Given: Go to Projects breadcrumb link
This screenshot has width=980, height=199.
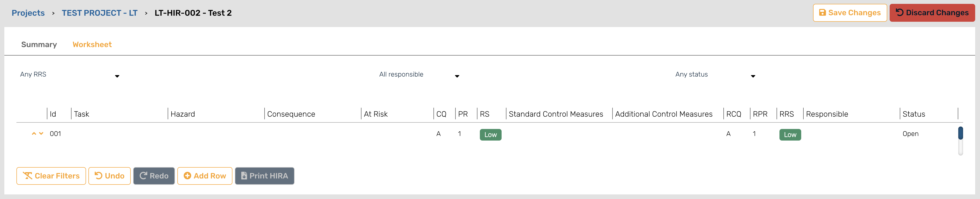Looking at the screenshot, I should coord(28,13).
